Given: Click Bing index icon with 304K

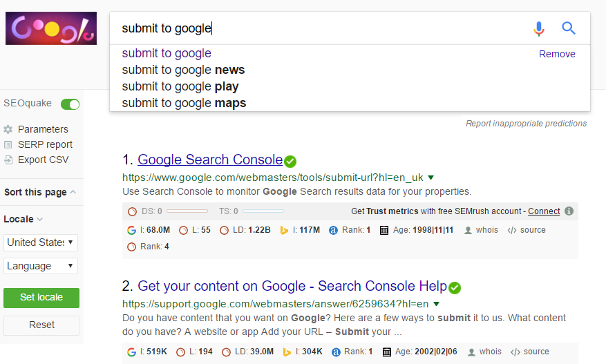Looking at the screenshot, I should click(x=287, y=352).
